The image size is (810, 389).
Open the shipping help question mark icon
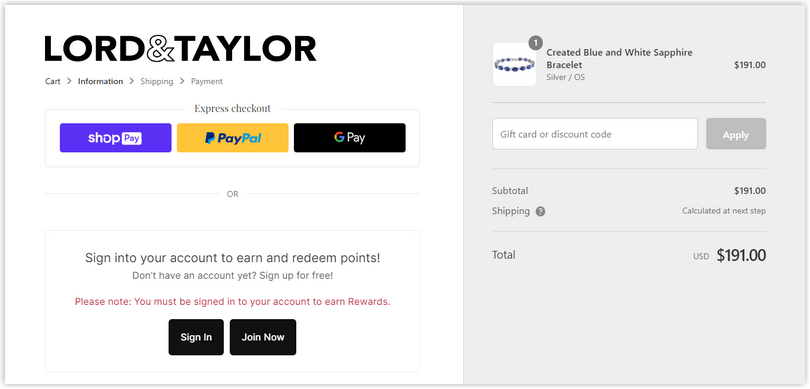coord(540,211)
